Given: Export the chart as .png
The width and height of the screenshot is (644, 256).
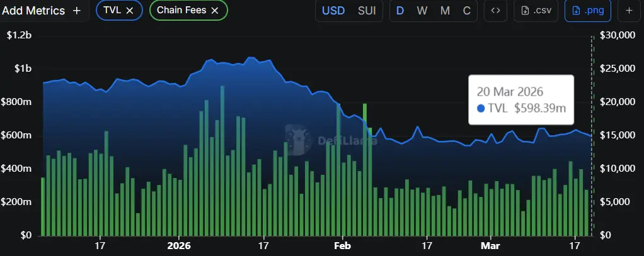Looking at the screenshot, I should (587, 11).
